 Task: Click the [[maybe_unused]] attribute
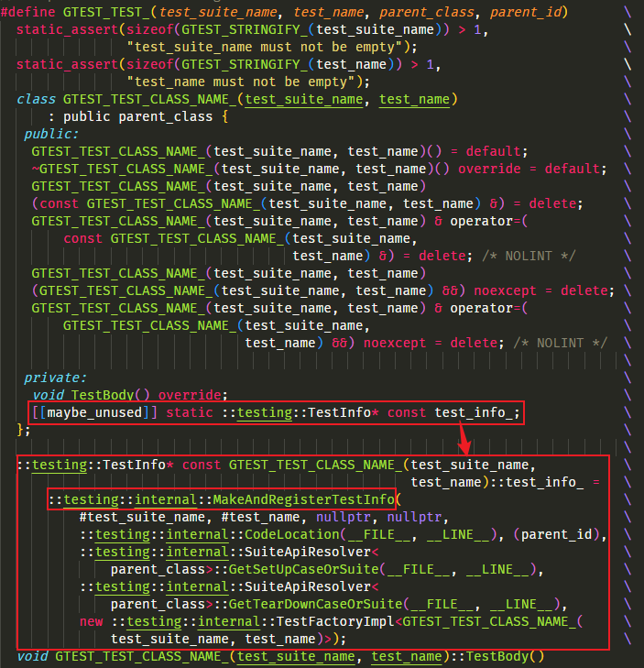(94, 412)
